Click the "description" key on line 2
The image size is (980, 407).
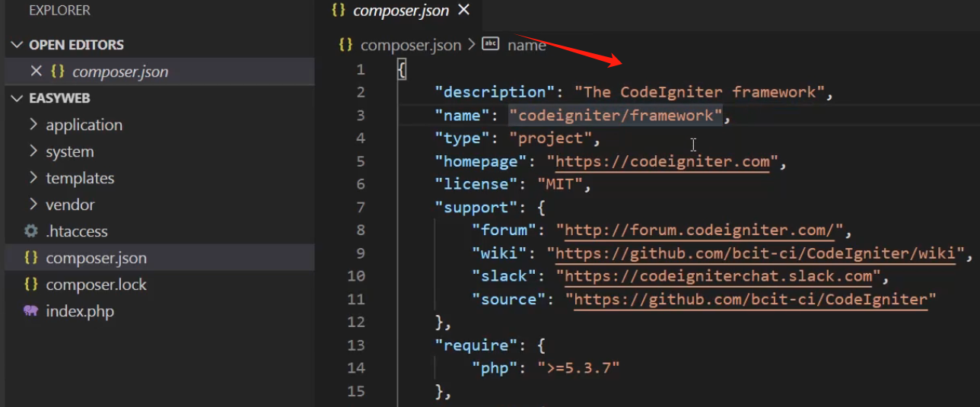[495, 92]
